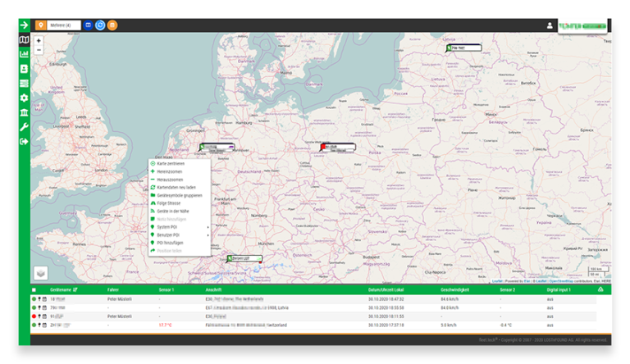Click the map zoom in plus button
The image size is (630, 364).
coord(39,40)
